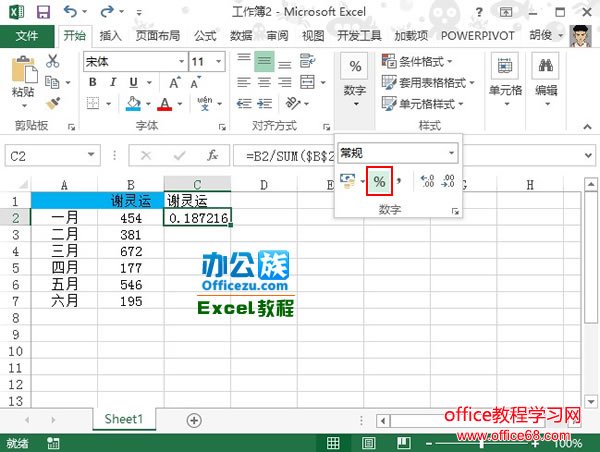
Task: Align text right
Action: tap(284, 82)
